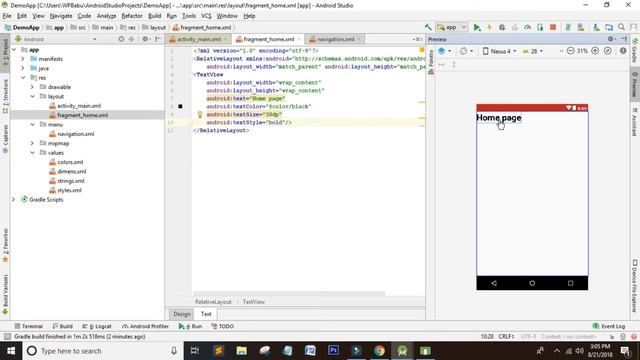Open the Nexus 4 device dropdown
Screen dimensions: 640x360
coord(500,51)
